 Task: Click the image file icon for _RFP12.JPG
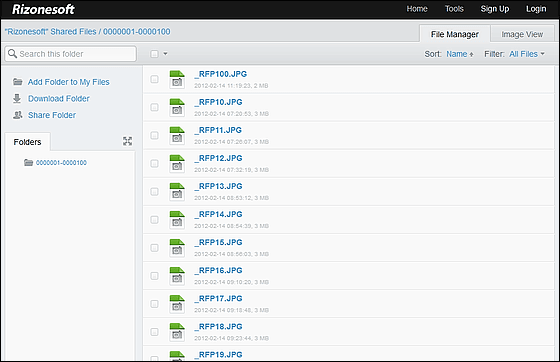177,164
